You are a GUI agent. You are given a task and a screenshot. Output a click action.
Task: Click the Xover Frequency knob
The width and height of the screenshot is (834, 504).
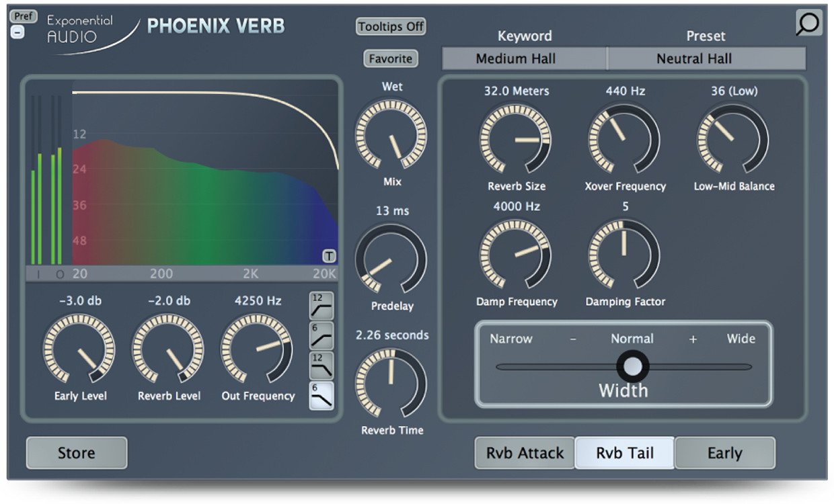pyautogui.click(x=624, y=140)
